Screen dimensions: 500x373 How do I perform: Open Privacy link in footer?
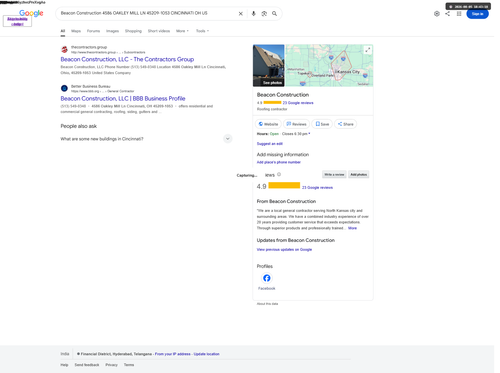click(112, 365)
